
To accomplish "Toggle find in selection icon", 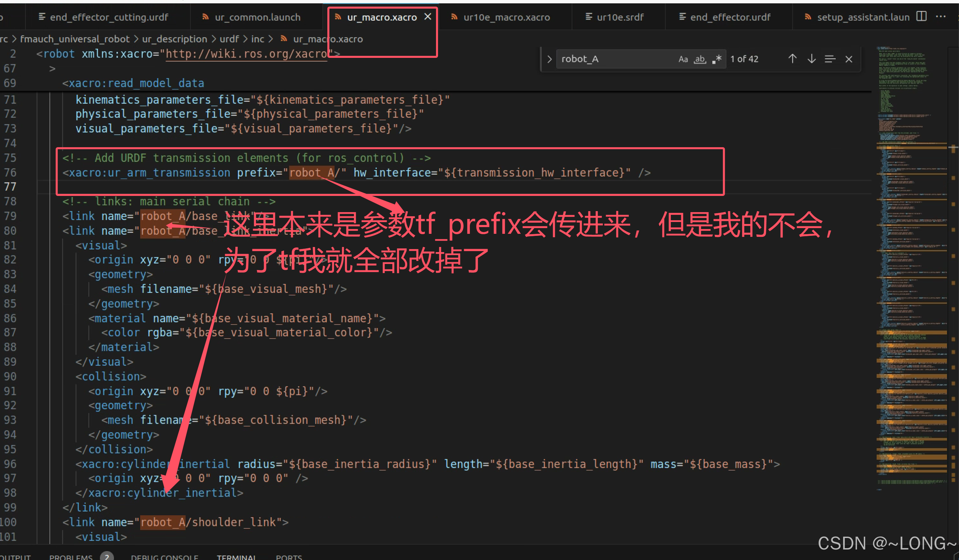I will pyautogui.click(x=830, y=59).
